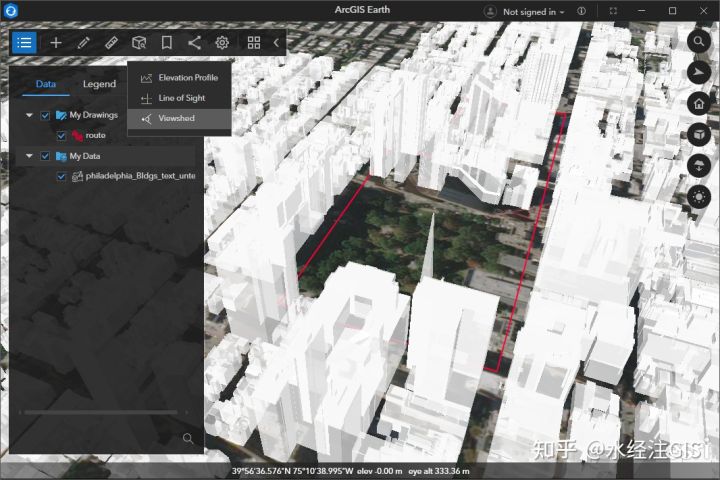The height and width of the screenshot is (480, 720).
Task: Click the ArcGIS Earth app logo
Action: pyautogui.click(x=11, y=11)
